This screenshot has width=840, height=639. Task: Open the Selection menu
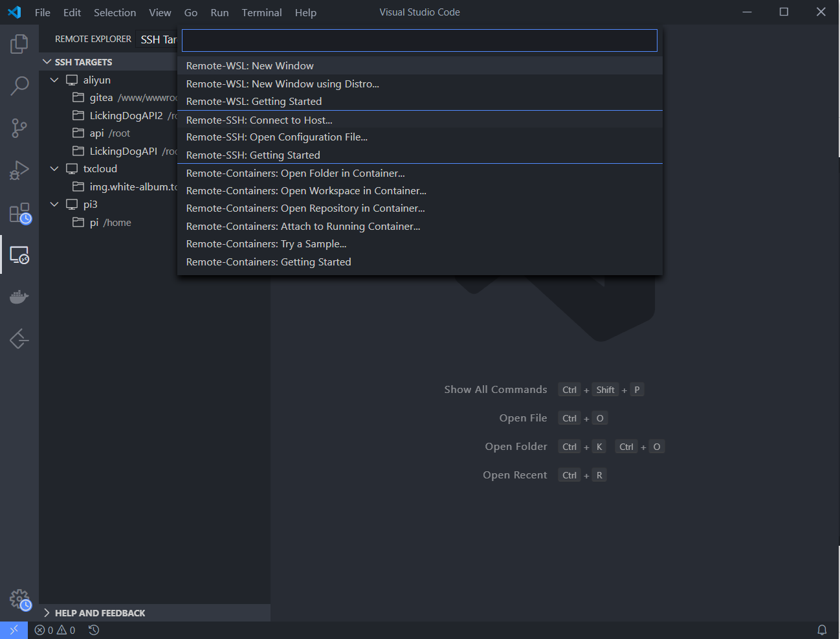point(115,12)
